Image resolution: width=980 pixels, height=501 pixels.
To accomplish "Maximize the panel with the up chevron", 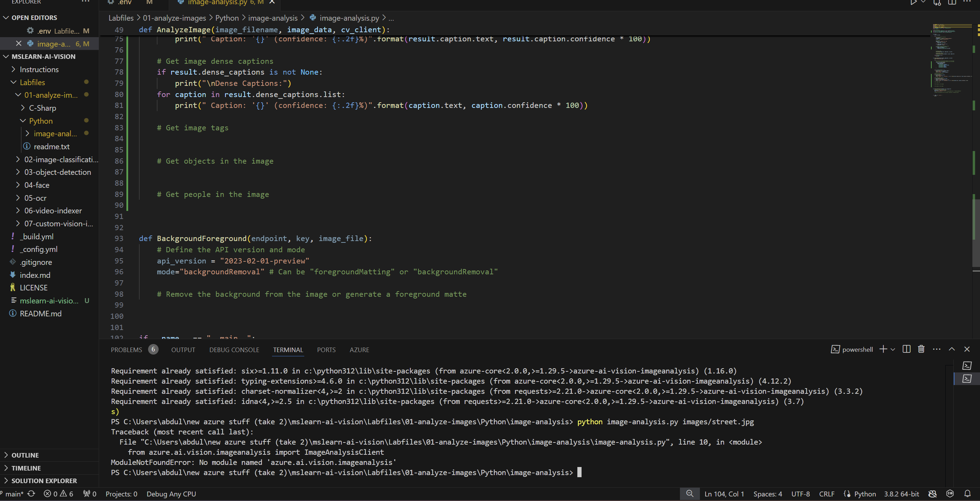I will [x=952, y=349].
